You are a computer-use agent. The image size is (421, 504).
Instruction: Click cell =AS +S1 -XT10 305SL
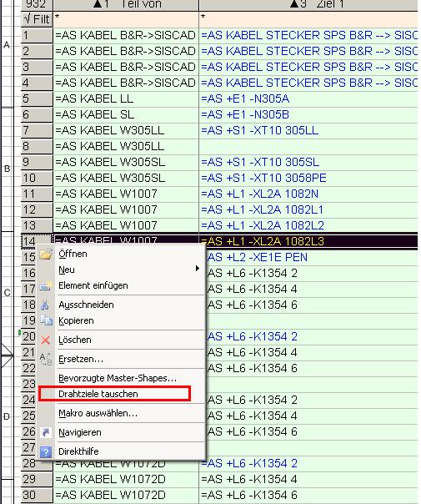[308, 162]
